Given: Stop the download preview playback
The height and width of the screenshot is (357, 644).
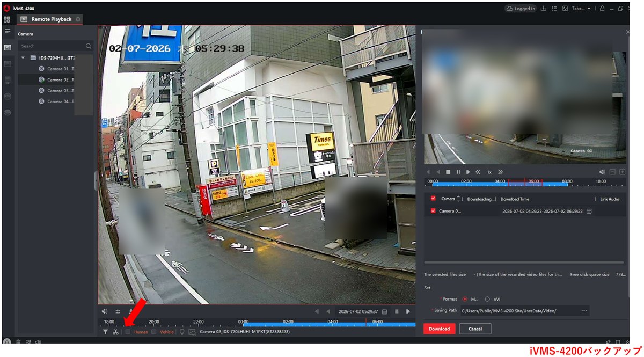Looking at the screenshot, I should point(448,172).
